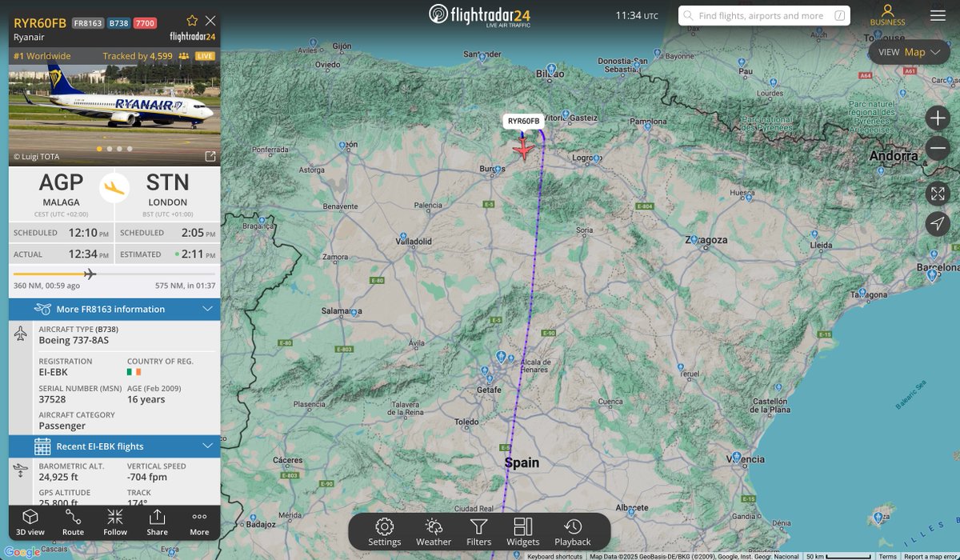Select the third aircraft photo dot
This screenshot has height=560, width=960.
[119, 149]
